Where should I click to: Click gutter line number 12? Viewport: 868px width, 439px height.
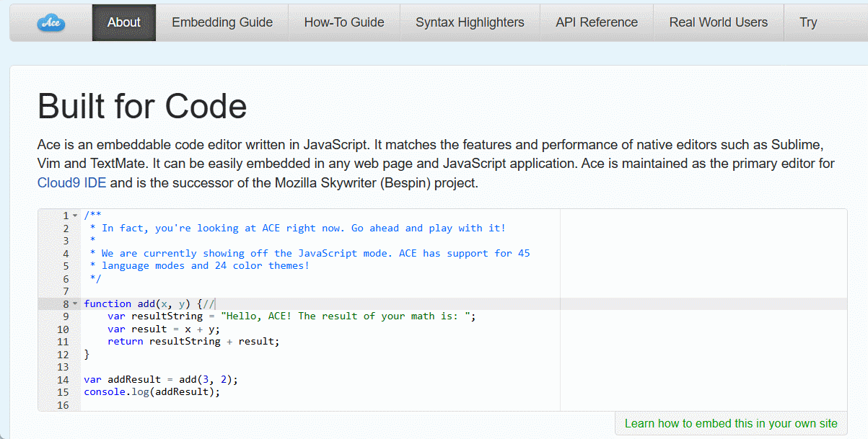pyautogui.click(x=63, y=354)
